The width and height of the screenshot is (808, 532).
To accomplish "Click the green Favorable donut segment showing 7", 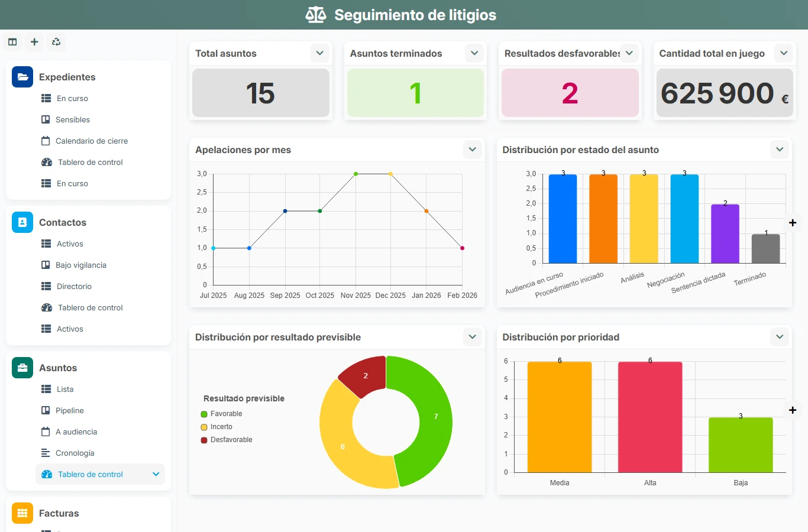I will 436,417.
